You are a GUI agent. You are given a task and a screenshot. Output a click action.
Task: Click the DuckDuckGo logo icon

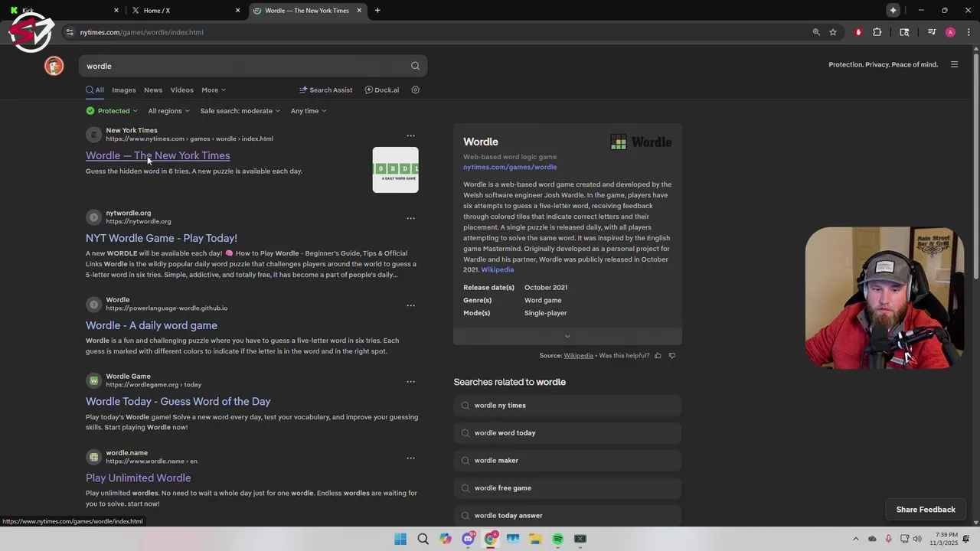(54, 66)
